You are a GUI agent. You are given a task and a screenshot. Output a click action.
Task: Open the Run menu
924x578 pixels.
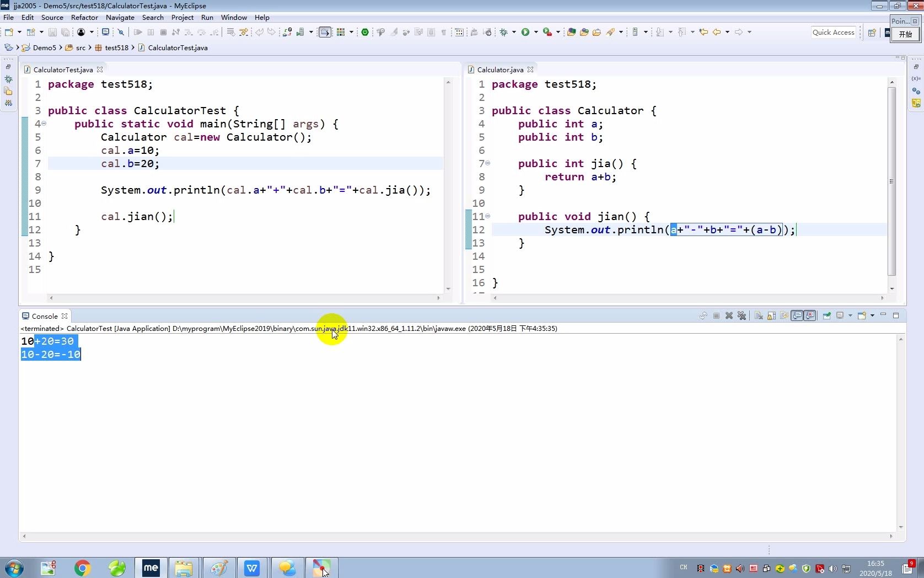click(207, 17)
